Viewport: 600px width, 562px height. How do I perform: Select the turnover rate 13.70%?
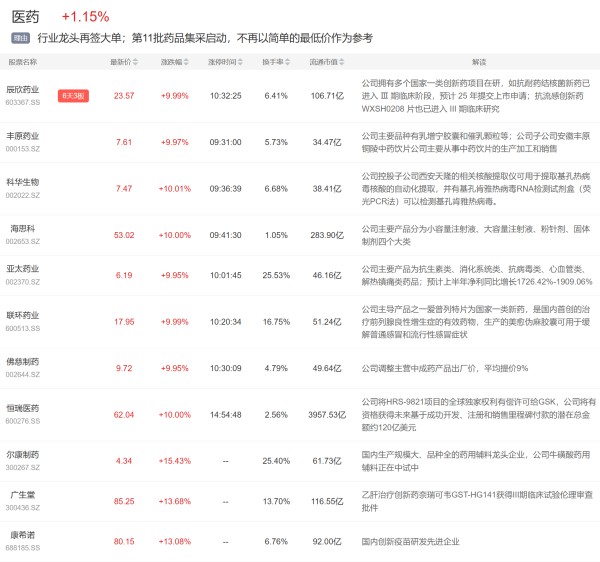[276, 502]
